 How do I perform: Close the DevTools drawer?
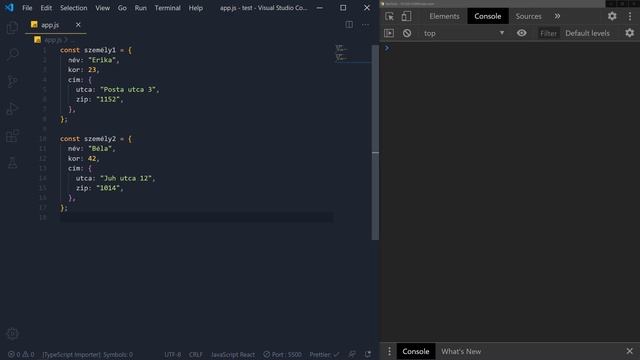coord(629,351)
